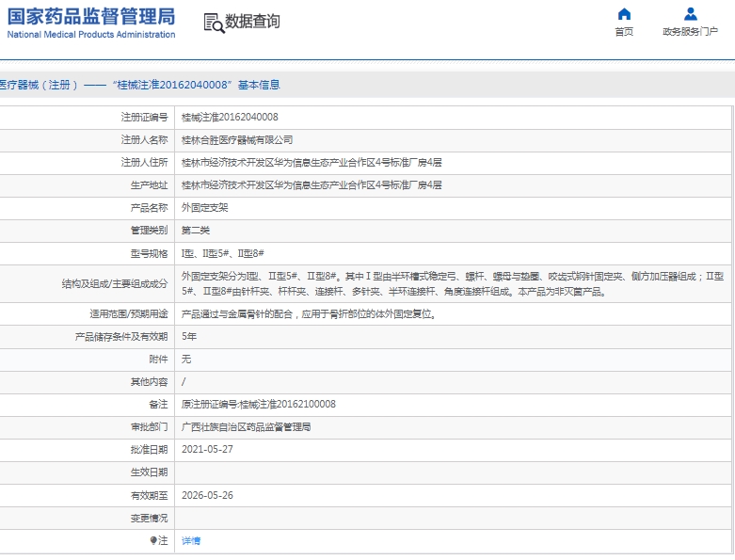
Task: Click the home icon labeled 首页
Action: [624, 14]
